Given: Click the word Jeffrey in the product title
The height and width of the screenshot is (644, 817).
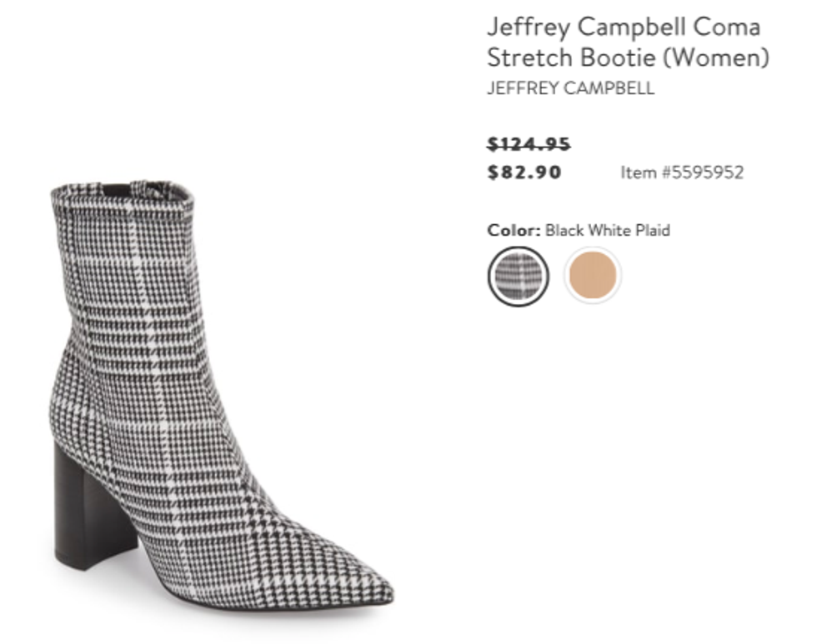Looking at the screenshot, I should point(529,27).
